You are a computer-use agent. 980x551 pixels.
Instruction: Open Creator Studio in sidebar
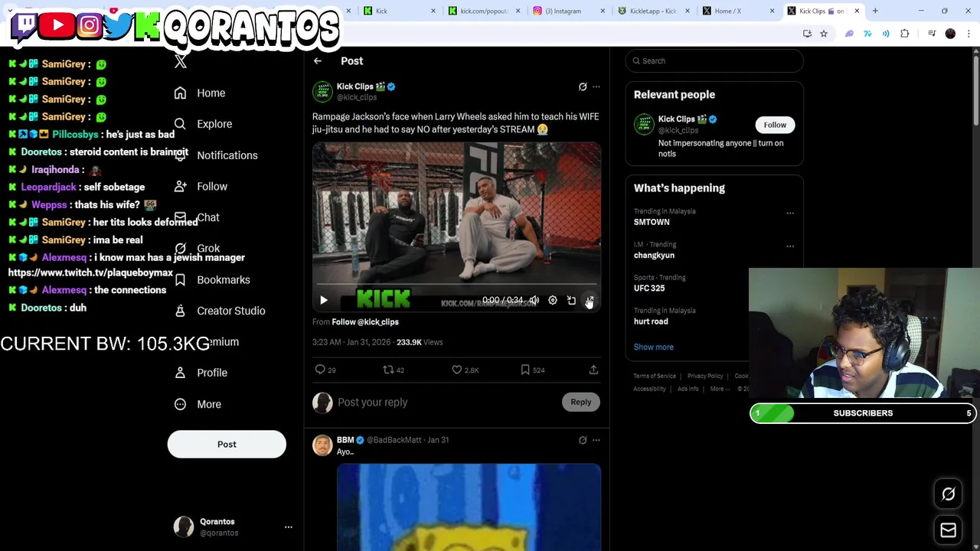(x=231, y=311)
